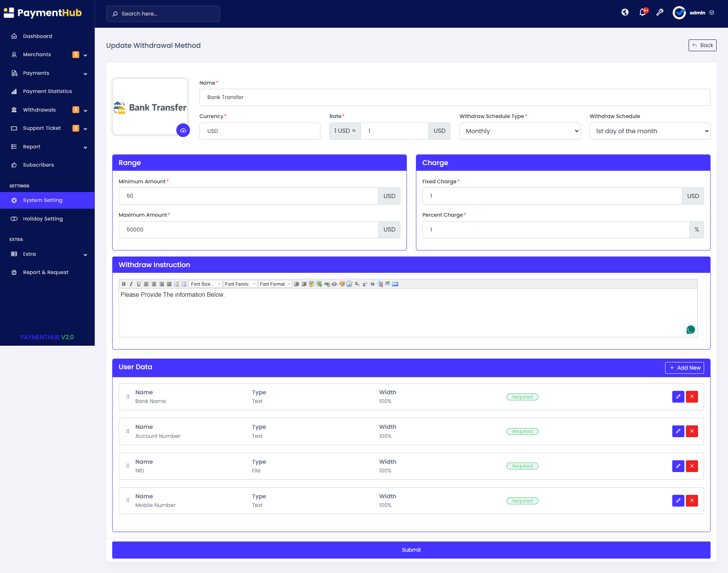The height and width of the screenshot is (573, 728).
Task: Open the Withdraw Schedule Type dropdown
Action: coord(520,131)
